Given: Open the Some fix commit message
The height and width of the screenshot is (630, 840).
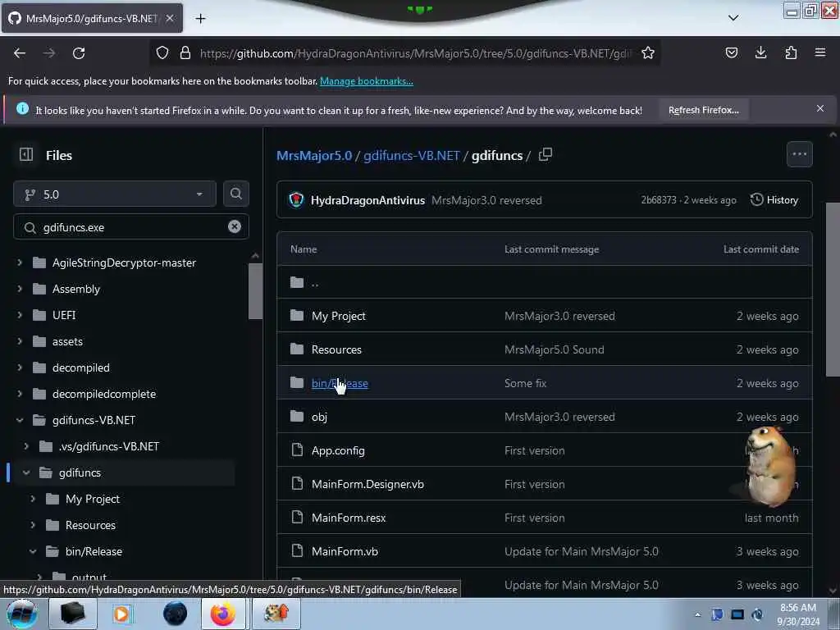Looking at the screenshot, I should pos(526,384).
